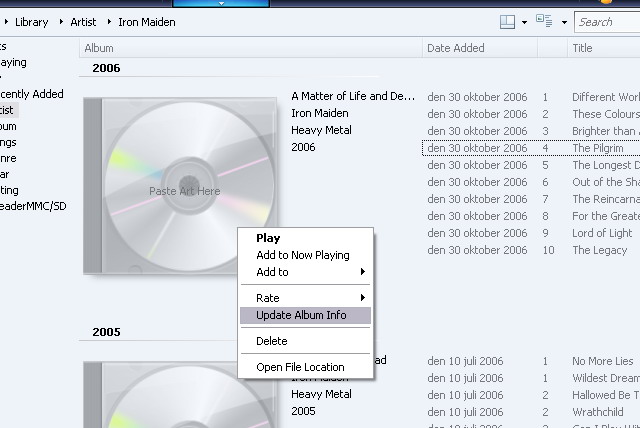
Task: Select track No More Lies
Action: [x=531, y=361]
